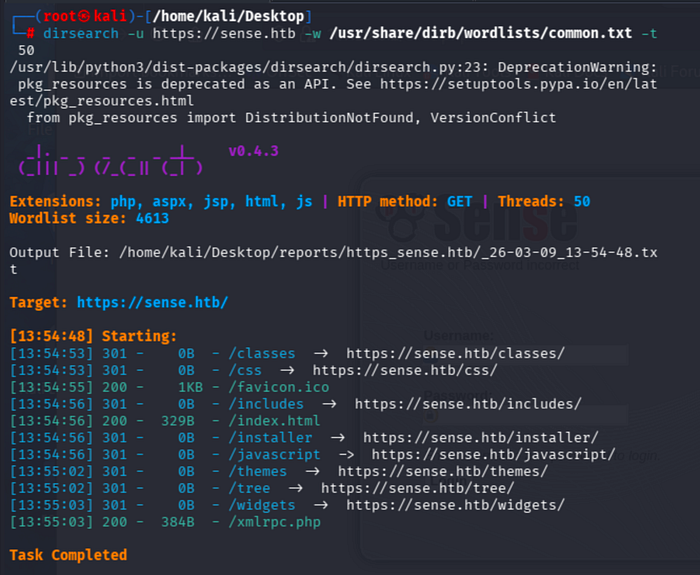Click the target URL https://sense.htb/
The image size is (700, 575).
(x=152, y=303)
